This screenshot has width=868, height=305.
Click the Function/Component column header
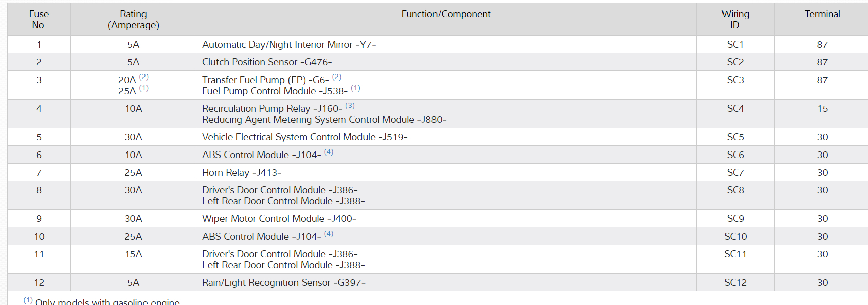(446, 14)
